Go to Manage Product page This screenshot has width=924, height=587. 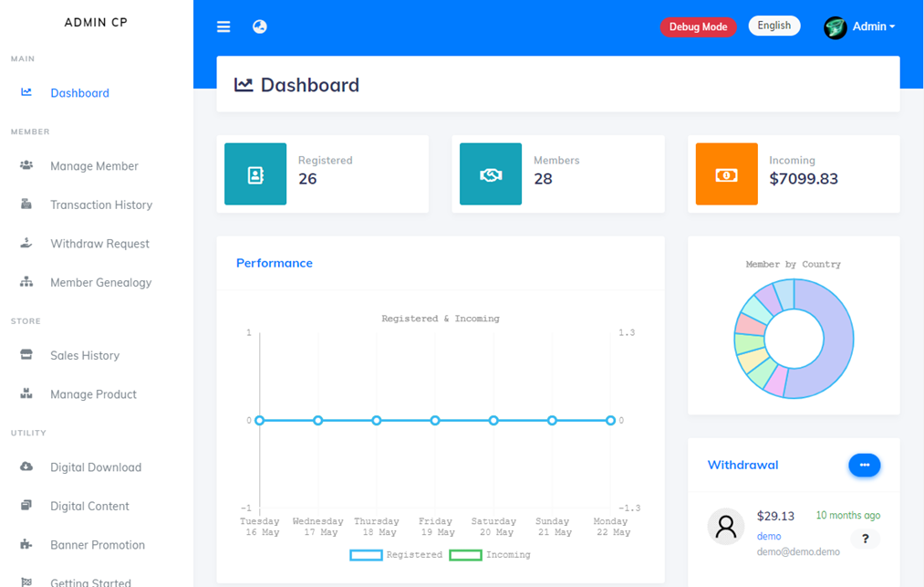[x=93, y=394]
